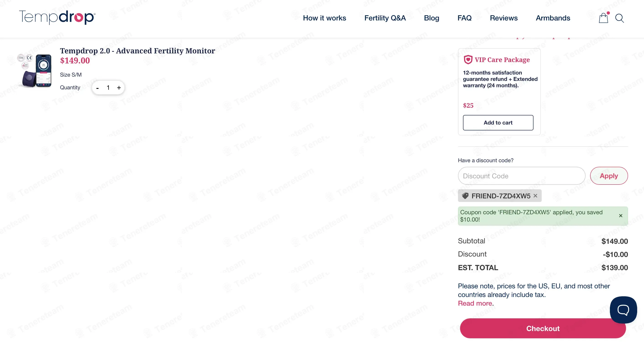Open the live chat bubble widget
Screen dimensions: 644x349
click(623, 310)
